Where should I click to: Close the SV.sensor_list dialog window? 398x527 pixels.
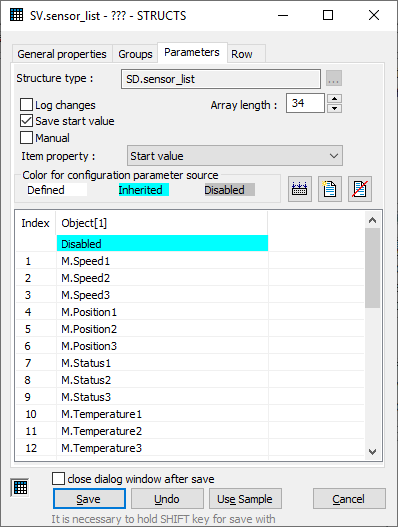pyautogui.click(x=374, y=15)
